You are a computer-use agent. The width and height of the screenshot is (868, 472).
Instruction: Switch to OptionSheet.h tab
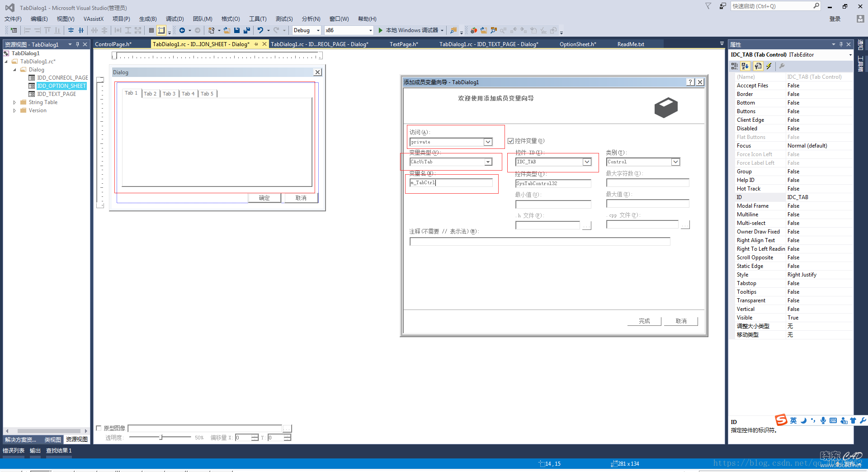pos(578,44)
